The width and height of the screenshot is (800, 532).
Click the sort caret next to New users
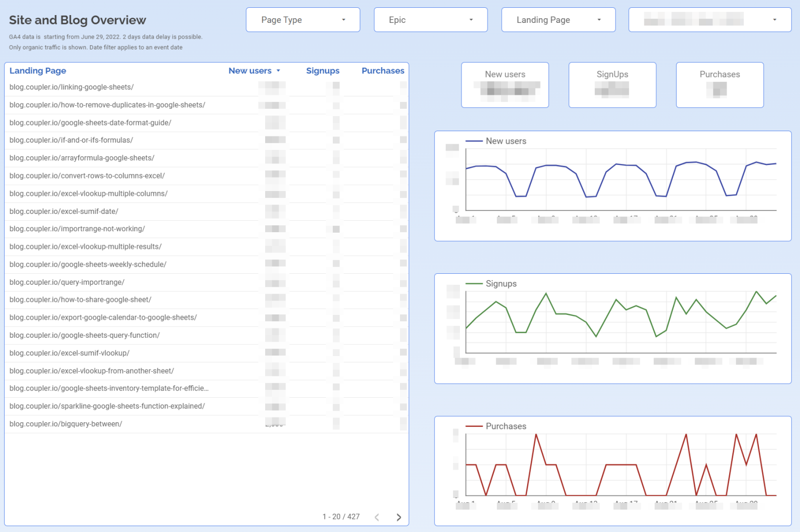[x=279, y=71]
